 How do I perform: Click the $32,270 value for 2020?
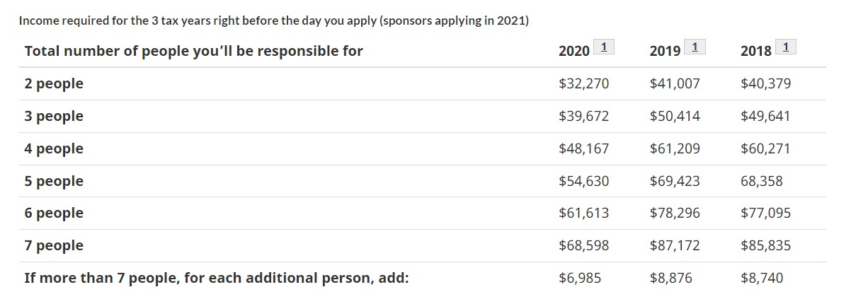(583, 84)
